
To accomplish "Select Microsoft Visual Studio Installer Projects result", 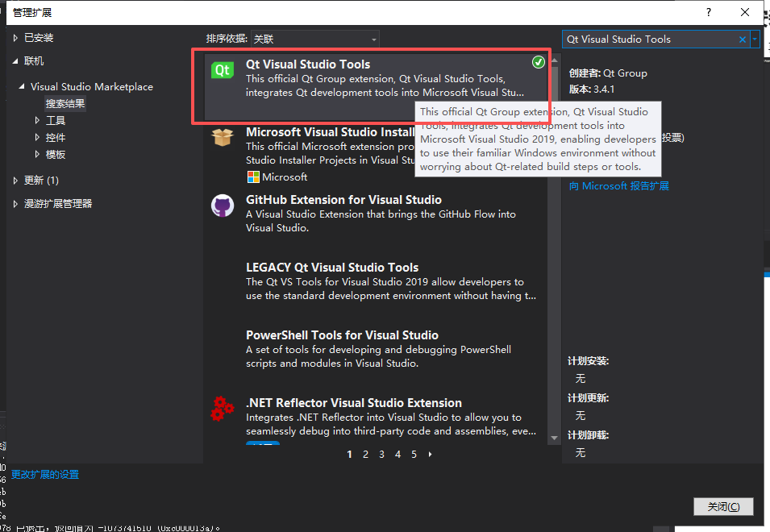I will coord(330,132).
